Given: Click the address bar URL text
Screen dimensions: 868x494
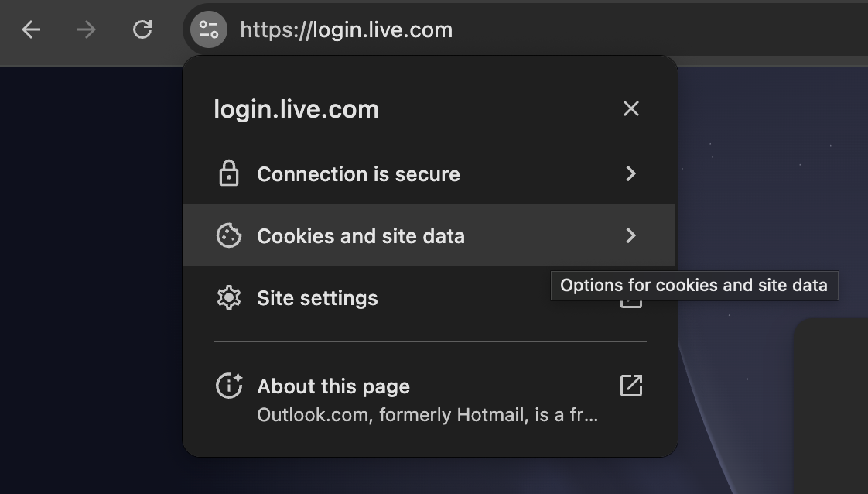Looking at the screenshot, I should [346, 29].
